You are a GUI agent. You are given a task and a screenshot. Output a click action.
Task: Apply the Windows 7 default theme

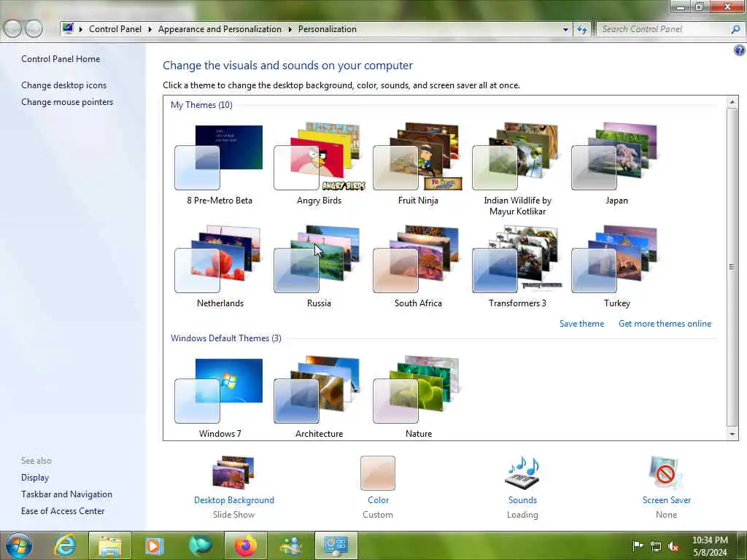tap(220, 397)
